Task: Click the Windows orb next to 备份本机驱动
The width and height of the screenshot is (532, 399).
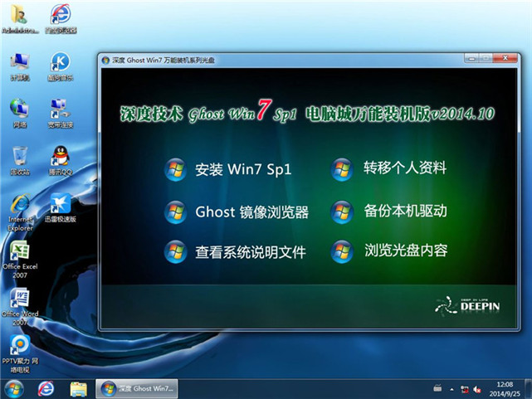Action: (x=342, y=212)
